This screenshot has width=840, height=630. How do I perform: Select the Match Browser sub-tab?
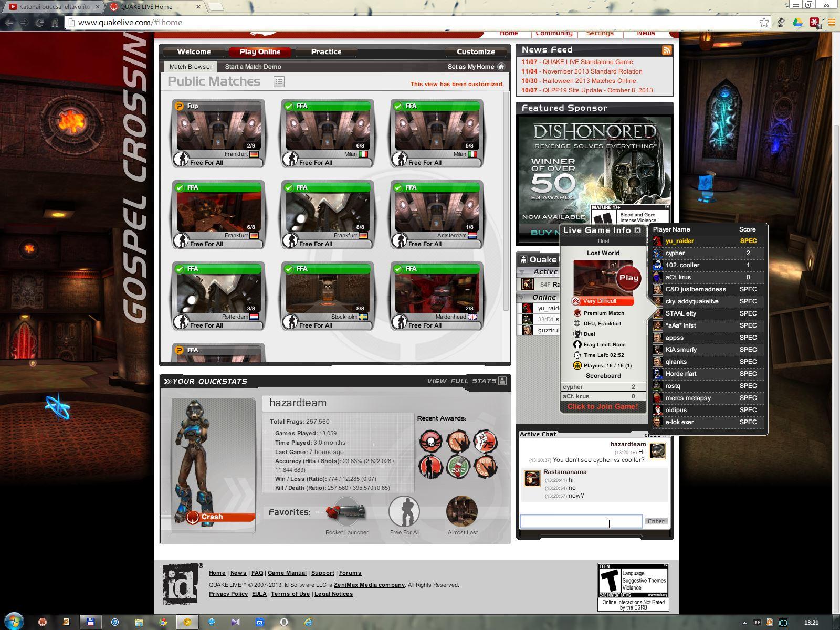coord(191,67)
